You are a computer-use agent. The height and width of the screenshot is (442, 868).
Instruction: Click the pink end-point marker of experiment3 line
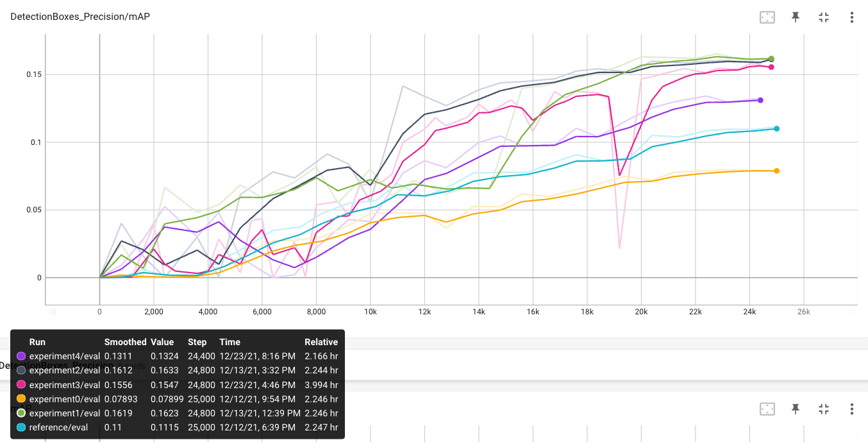771,67
